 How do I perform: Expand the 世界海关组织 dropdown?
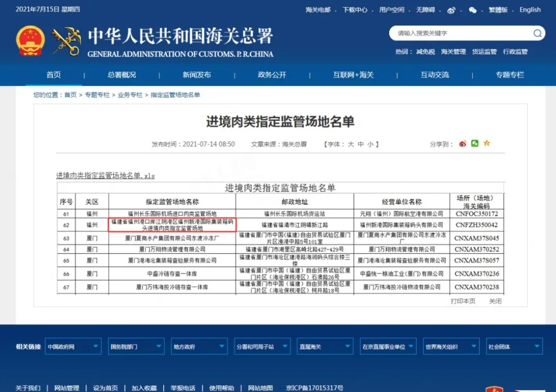[450, 347]
